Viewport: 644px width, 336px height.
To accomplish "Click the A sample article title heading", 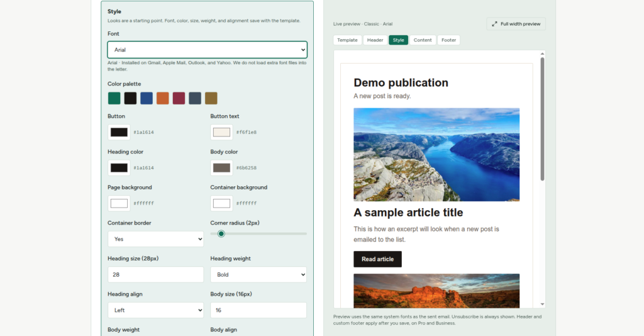I will point(408,213).
